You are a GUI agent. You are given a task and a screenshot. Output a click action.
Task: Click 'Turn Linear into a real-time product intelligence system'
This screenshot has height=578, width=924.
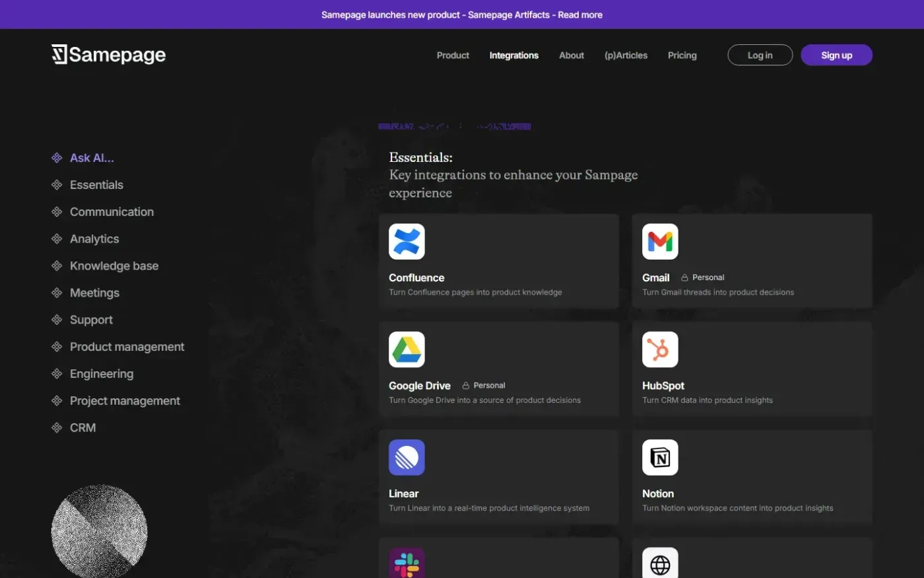[489, 508]
